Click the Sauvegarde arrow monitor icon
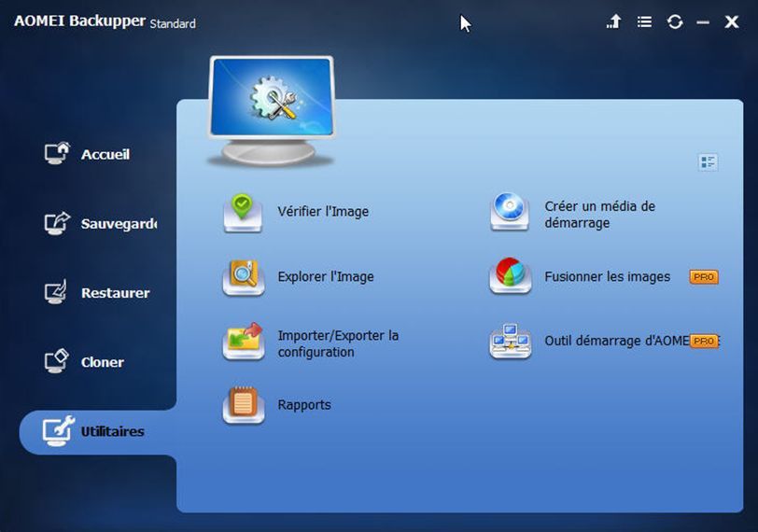The height and width of the screenshot is (532, 758). pyautogui.click(x=57, y=223)
